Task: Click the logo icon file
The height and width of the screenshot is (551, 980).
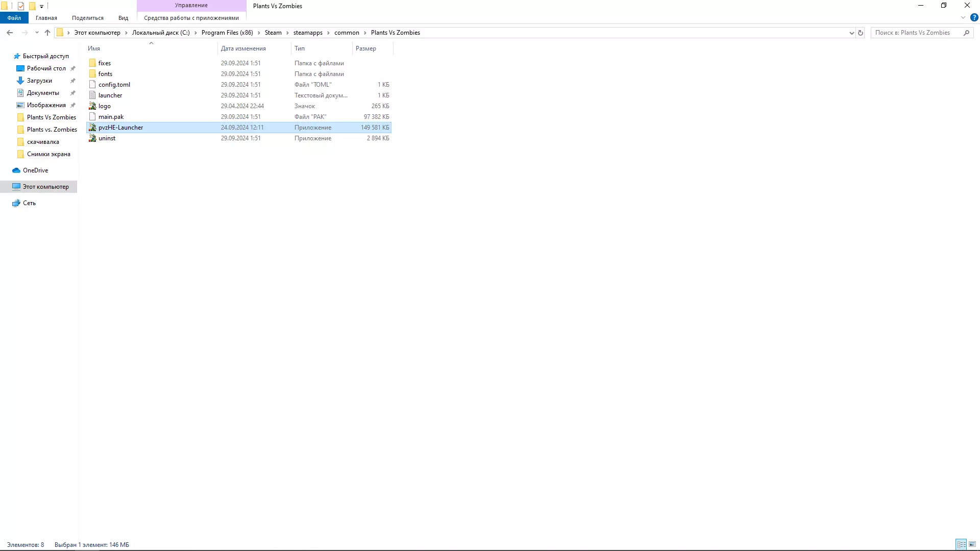Action: [x=92, y=106]
